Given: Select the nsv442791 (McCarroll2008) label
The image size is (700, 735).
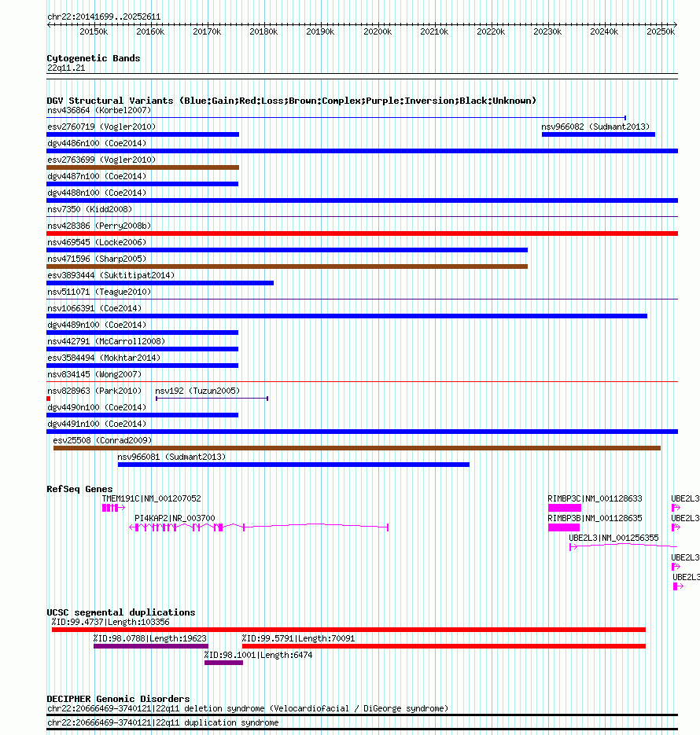Looking at the screenshot, I should 106,341.
